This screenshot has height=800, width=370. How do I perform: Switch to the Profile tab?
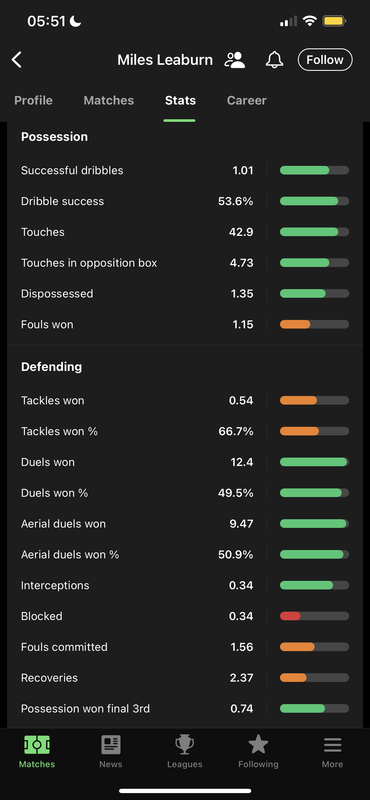(x=33, y=101)
